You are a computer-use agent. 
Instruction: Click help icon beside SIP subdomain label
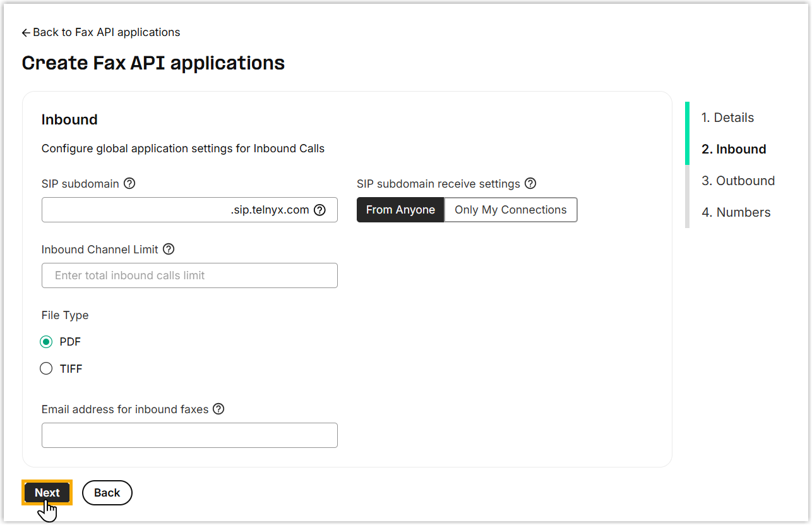coord(129,184)
